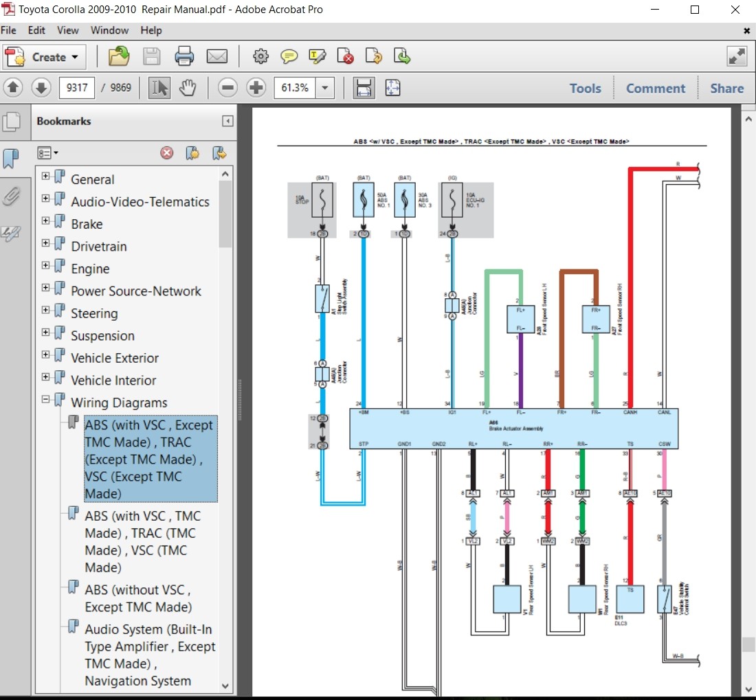Click the delete page icon
Screen dimensions: 756x700
[x=345, y=56]
